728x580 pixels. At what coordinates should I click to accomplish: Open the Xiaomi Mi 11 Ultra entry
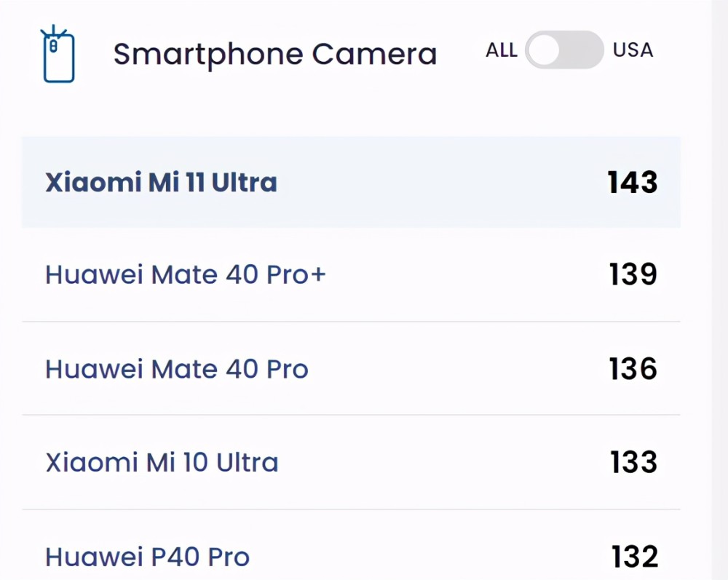pyautogui.click(x=161, y=183)
